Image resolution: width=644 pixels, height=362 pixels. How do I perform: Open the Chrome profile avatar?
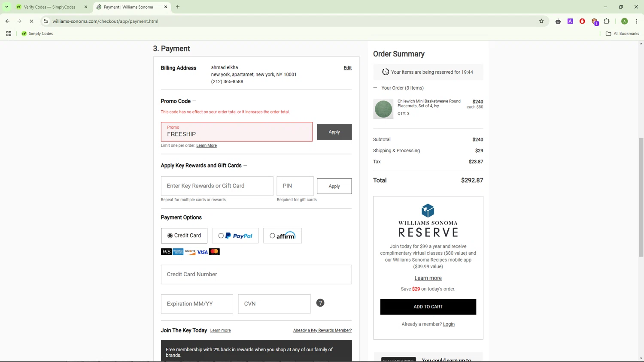[x=625, y=21]
